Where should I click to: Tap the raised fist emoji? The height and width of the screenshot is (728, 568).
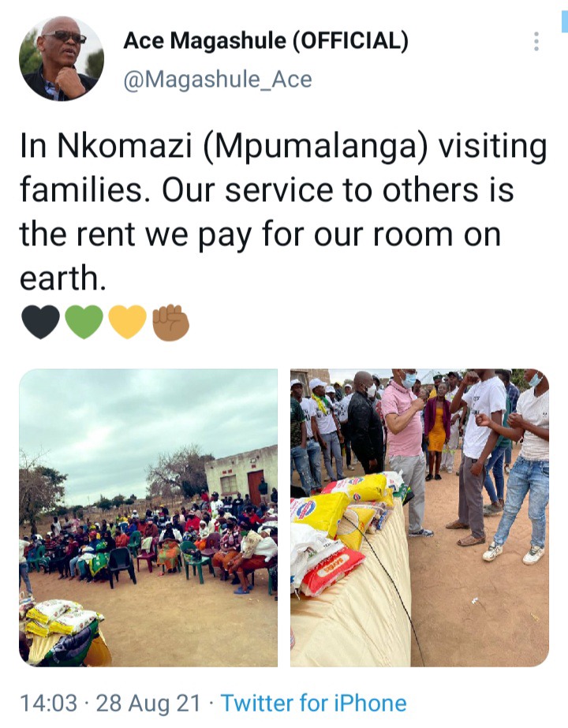[x=171, y=323]
